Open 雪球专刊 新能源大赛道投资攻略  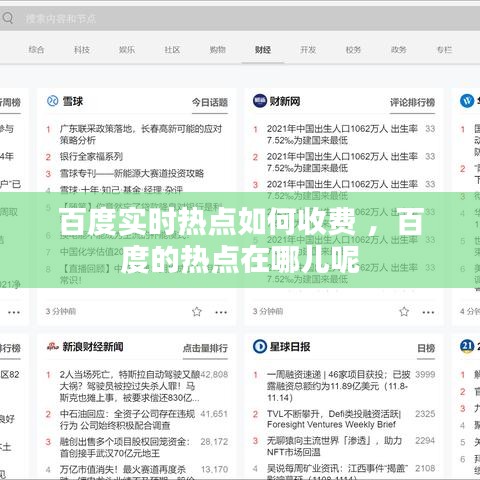click(x=132, y=173)
